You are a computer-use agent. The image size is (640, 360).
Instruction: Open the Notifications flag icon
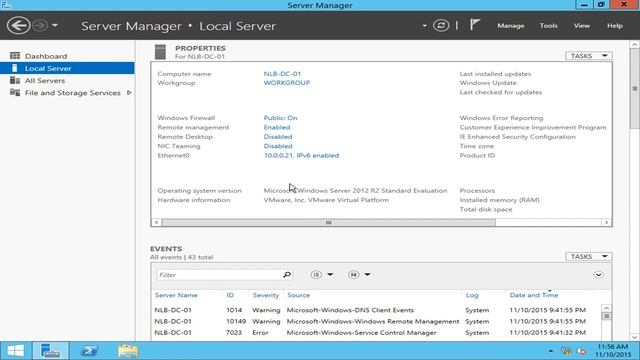(x=474, y=25)
